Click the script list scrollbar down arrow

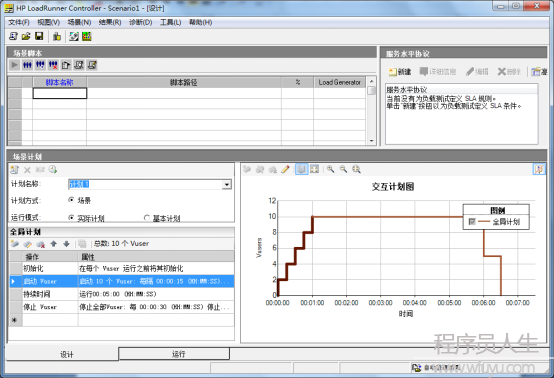(x=371, y=141)
